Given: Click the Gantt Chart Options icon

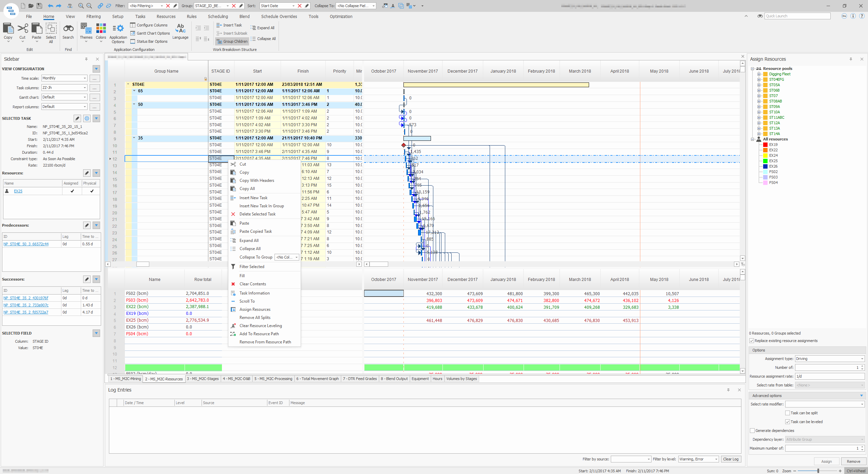Looking at the screenshot, I should tap(133, 33).
